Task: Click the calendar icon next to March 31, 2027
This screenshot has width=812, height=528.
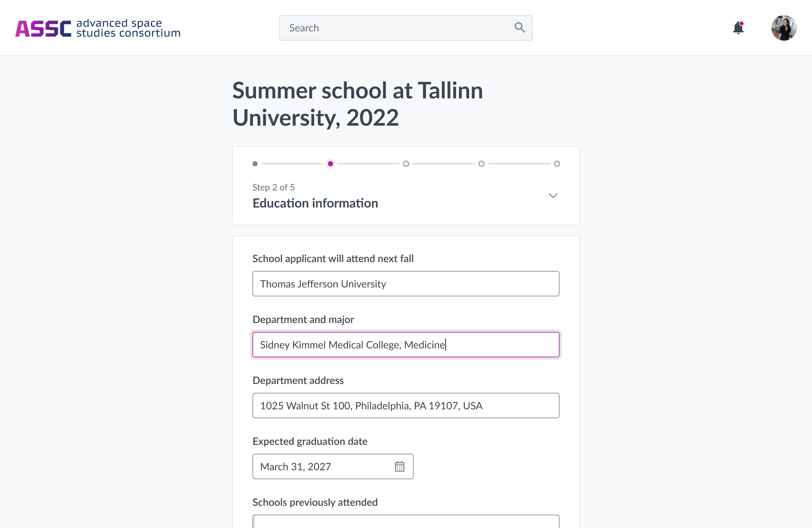Action: [x=400, y=466]
